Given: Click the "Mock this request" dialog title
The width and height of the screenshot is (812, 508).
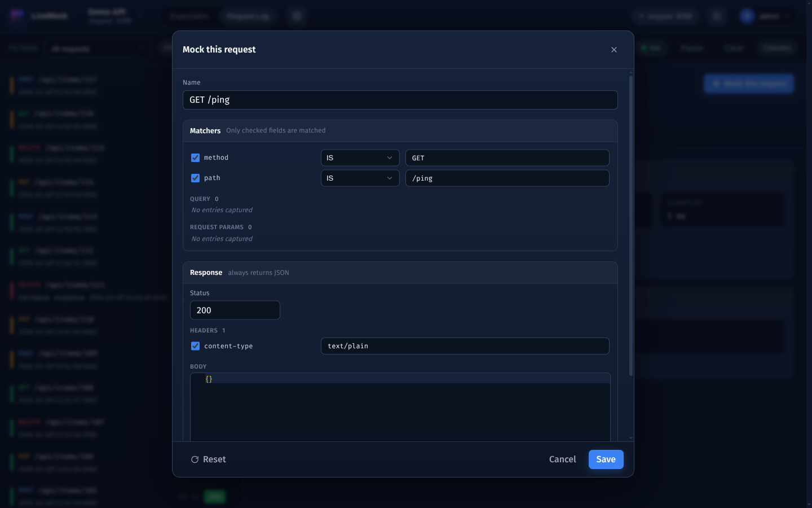Looking at the screenshot, I should click(219, 50).
